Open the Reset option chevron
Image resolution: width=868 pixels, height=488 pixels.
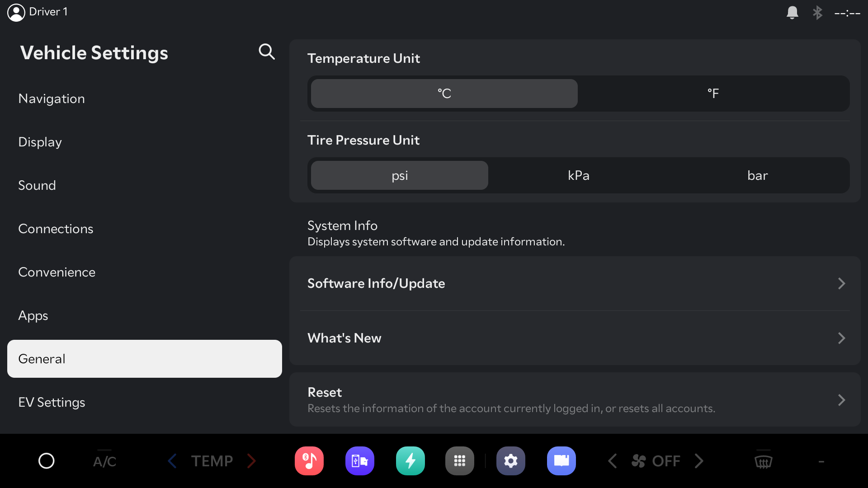(841, 400)
